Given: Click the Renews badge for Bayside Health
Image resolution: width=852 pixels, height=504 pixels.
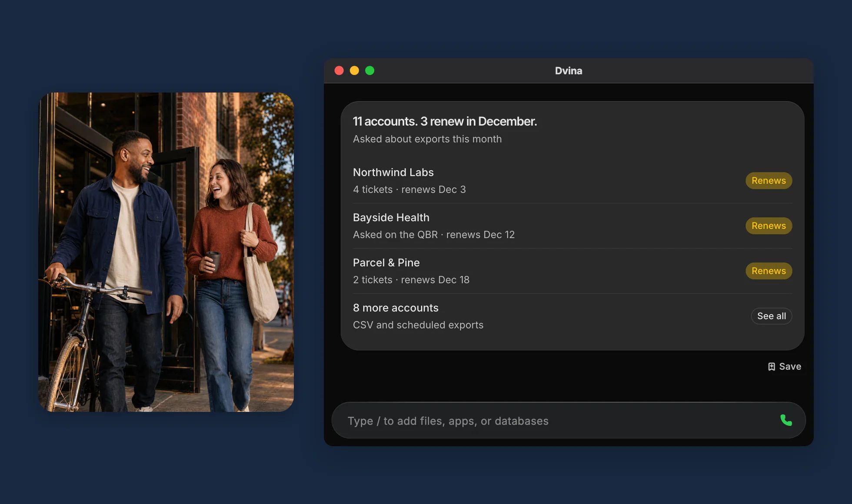Looking at the screenshot, I should point(769,226).
